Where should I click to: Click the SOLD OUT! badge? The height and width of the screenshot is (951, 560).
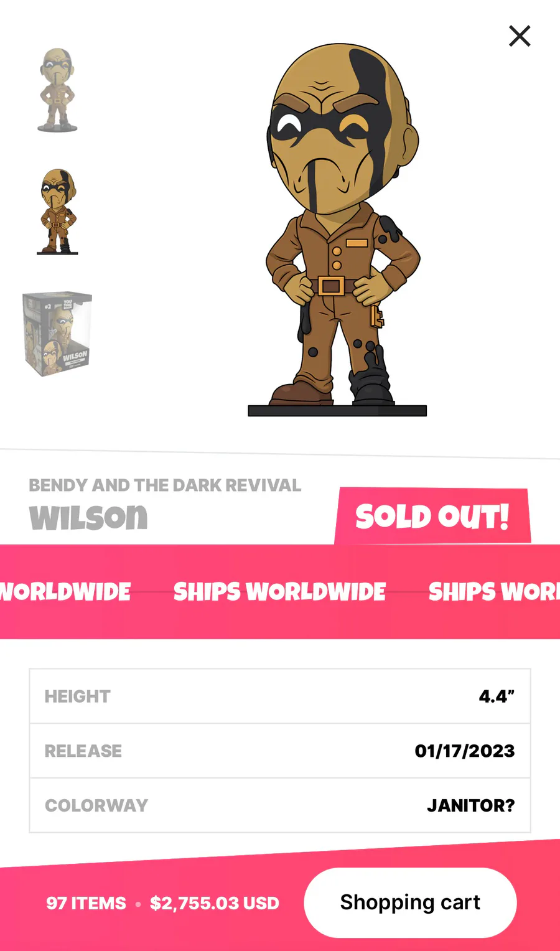[432, 516]
